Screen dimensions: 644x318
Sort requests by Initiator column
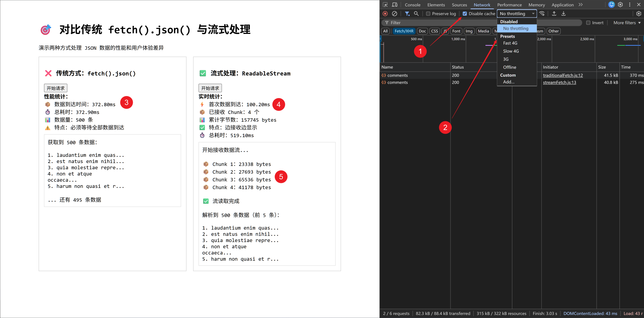569,67
